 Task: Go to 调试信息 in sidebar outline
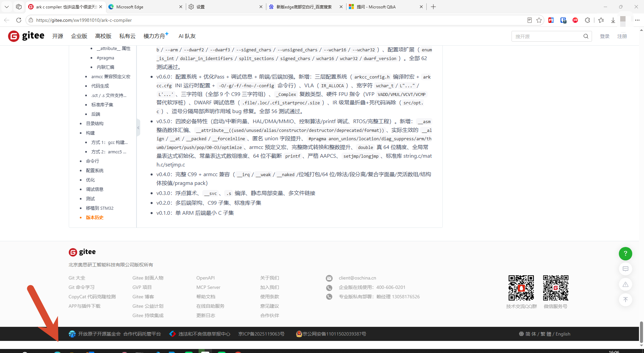(x=95, y=189)
